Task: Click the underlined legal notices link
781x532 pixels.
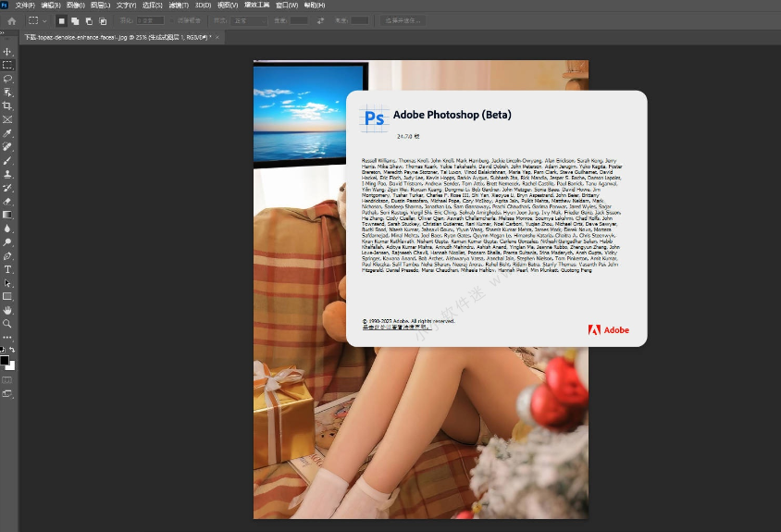Action: 397,327
